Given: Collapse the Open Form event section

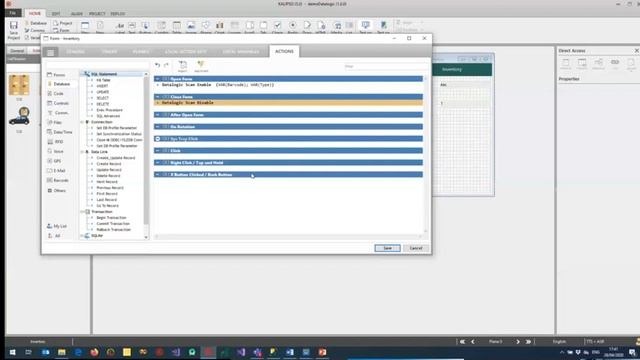Looking at the screenshot, I should 158,79.
